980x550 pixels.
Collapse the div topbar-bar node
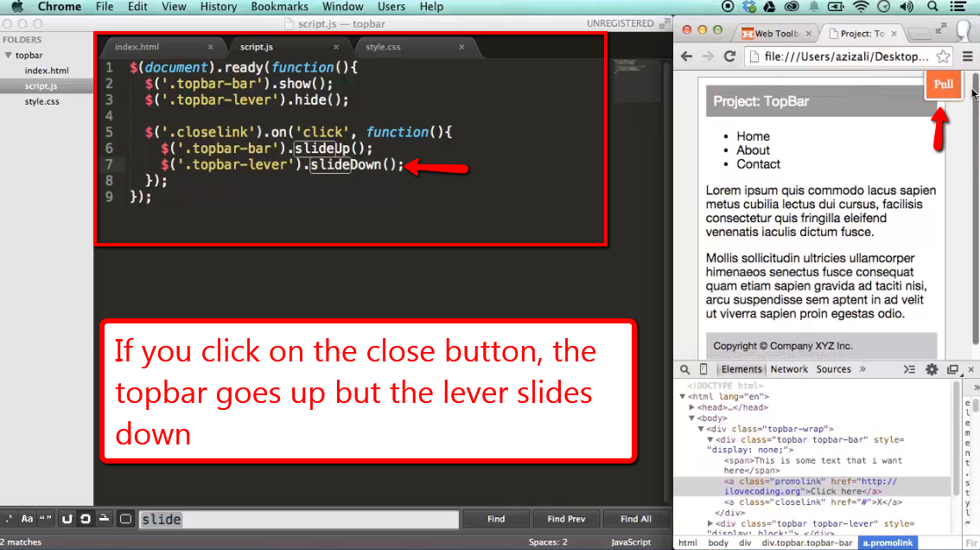pyautogui.click(x=710, y=439)
